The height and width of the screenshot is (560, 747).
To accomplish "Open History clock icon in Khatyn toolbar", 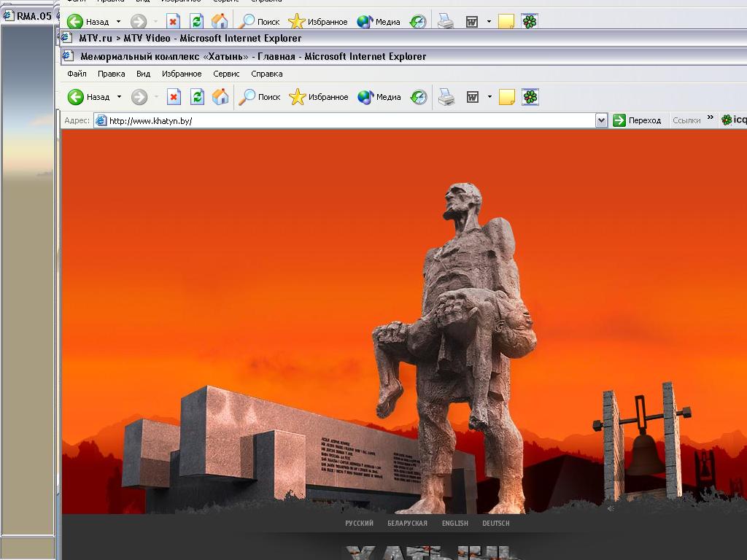I will click(418, 97).
